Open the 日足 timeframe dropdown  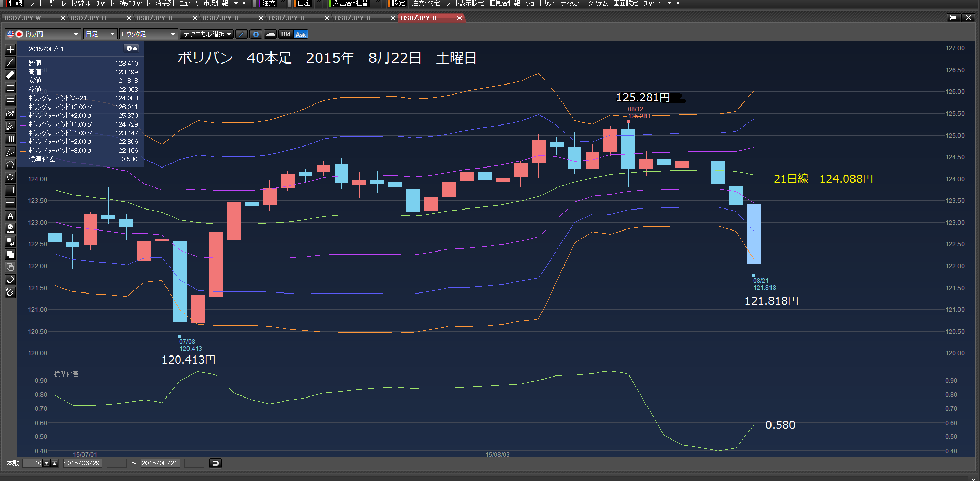click(x=100, y=34)
